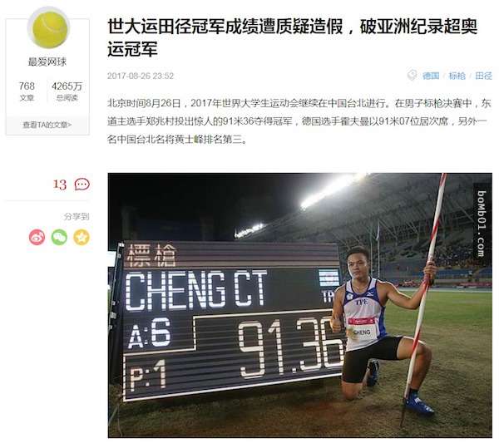Open the 标枪 tag
The width and height of the screenshot is (499, 448).
pos(457,76)
